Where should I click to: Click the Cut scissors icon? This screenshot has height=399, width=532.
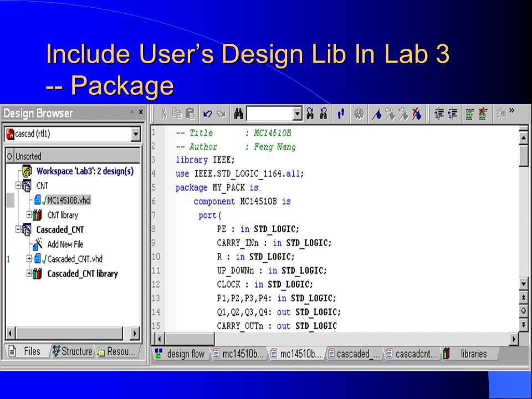tap(163, 114)
